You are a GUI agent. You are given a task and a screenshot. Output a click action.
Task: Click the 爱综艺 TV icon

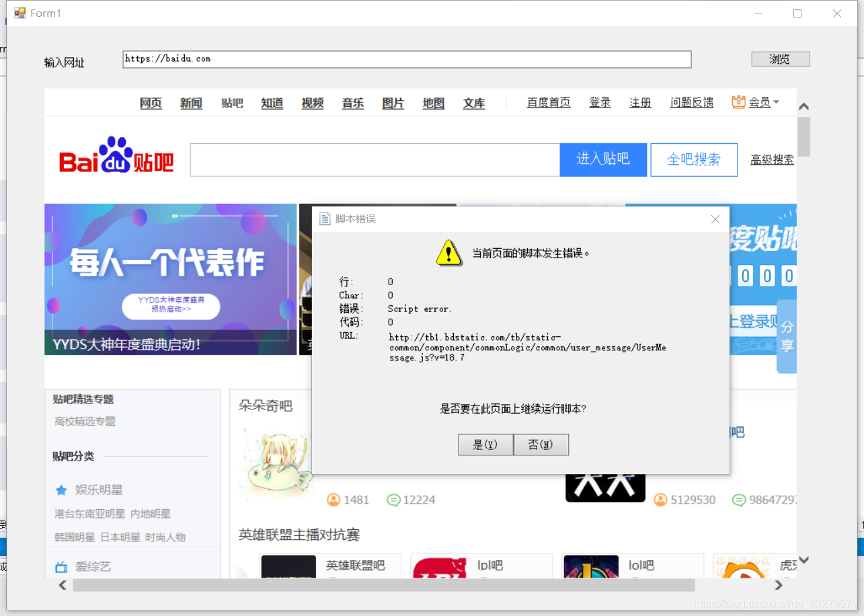(x=61, y=567)
